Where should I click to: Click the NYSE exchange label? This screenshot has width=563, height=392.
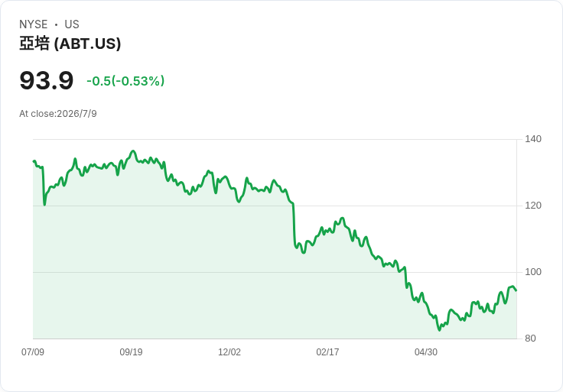pyautogui.click(x=34, y=24)
